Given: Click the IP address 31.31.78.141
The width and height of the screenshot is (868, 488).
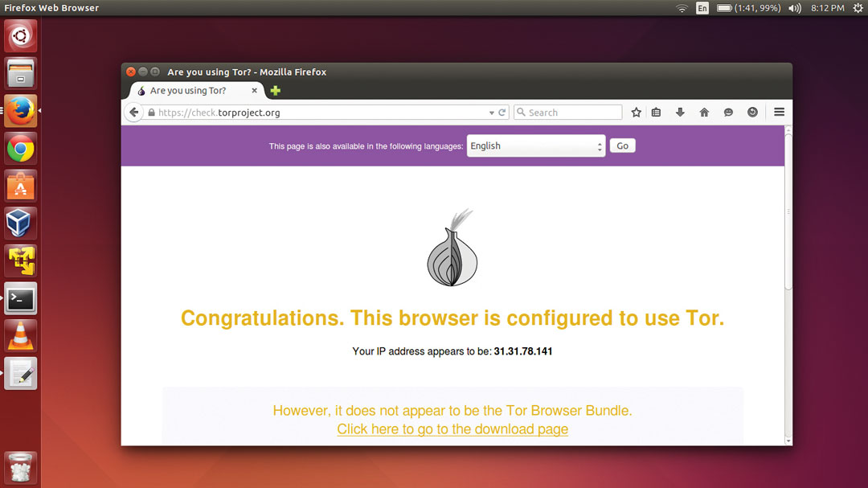Looking at the screenshot, I should [523, 351].
